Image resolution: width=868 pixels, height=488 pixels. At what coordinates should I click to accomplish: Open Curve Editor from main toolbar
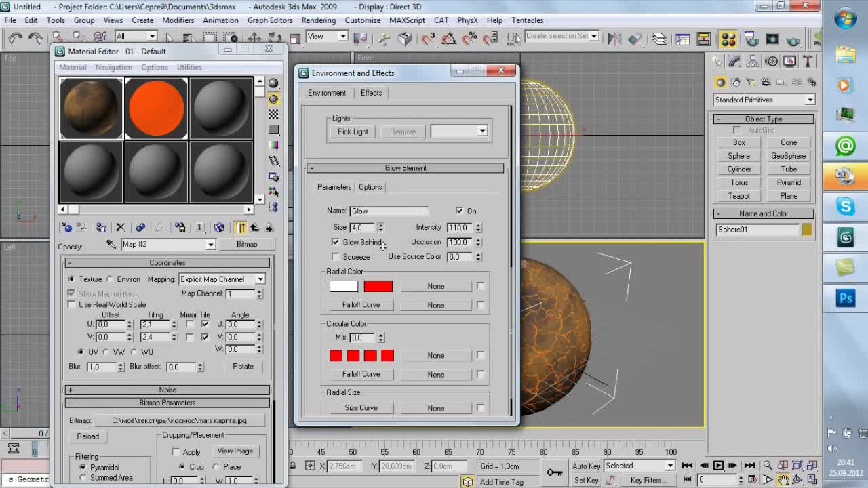tap(683, 39)
